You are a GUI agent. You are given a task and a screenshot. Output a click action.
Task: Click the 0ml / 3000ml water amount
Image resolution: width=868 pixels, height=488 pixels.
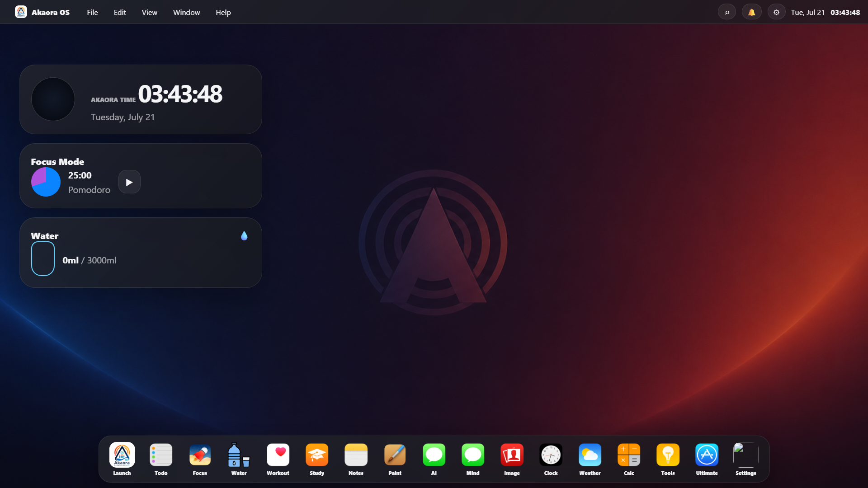(90, 260)
